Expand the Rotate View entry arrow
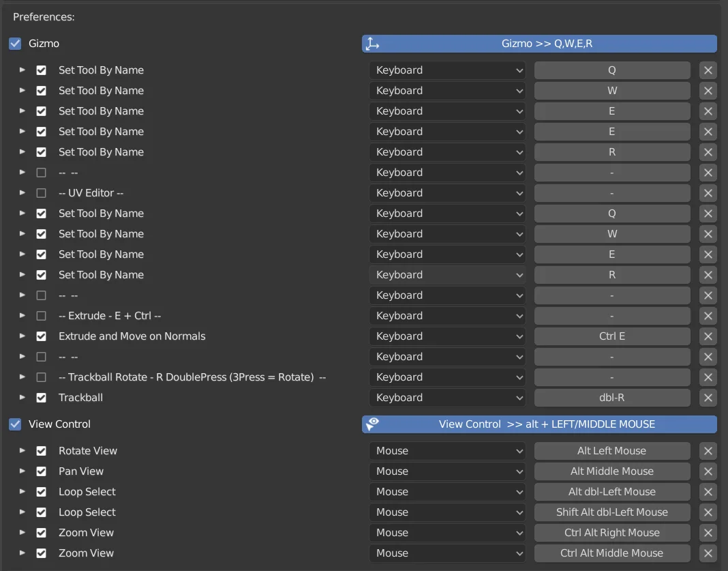Screen dimensions: 728x571 point(22,451)
